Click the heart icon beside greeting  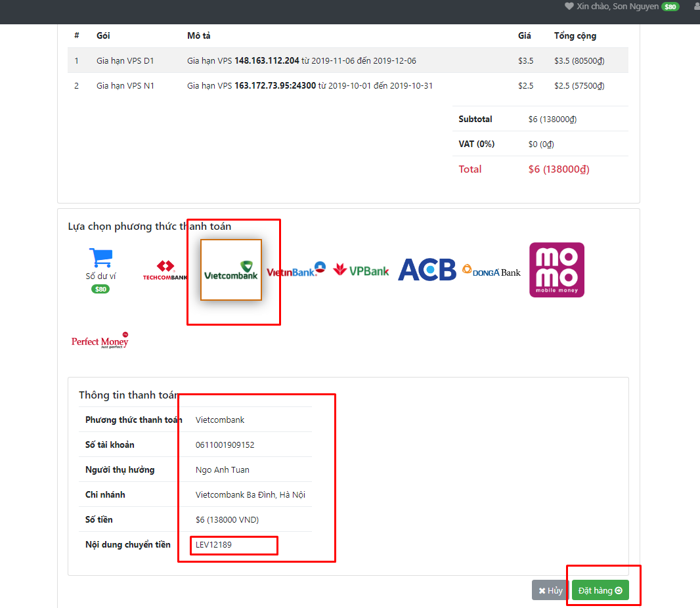click(x=569, y=7)
